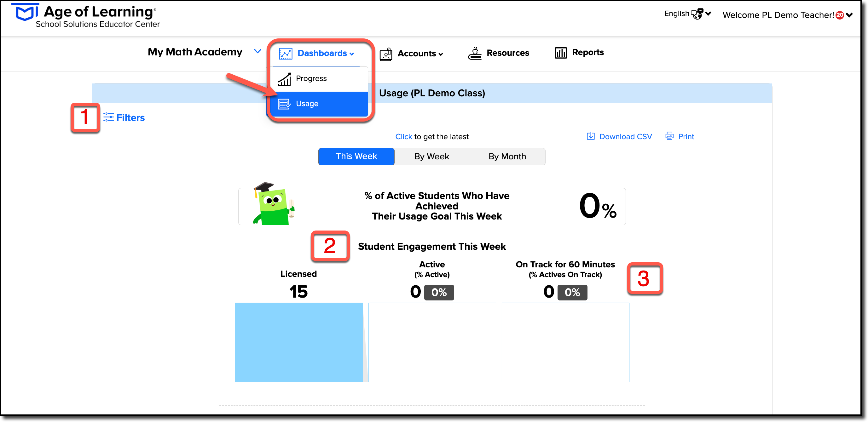Click the Licensed count 15
Image resolution: width=868 pixels, height=422 pixels.
[x=298, y=291]
